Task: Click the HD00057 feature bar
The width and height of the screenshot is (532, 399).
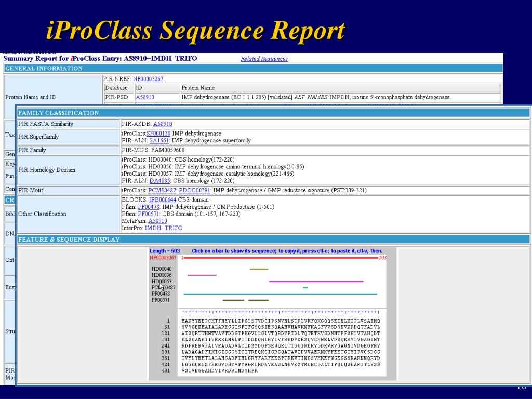Action: (316, 281)
